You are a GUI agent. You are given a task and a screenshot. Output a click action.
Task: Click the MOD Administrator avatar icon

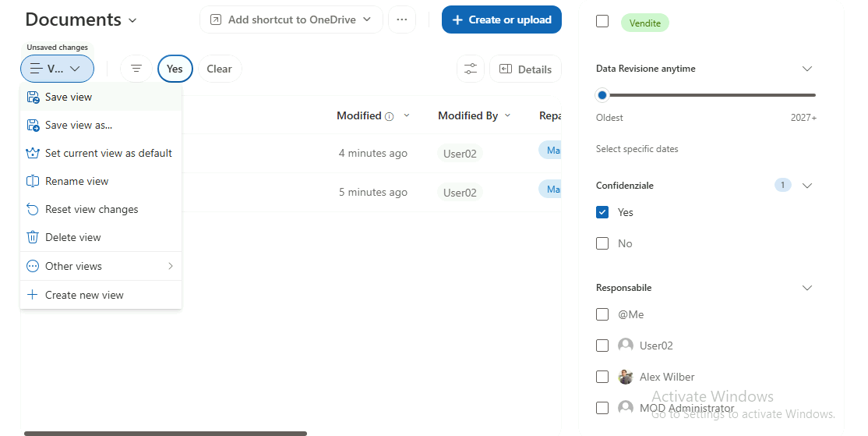[626, 408]
